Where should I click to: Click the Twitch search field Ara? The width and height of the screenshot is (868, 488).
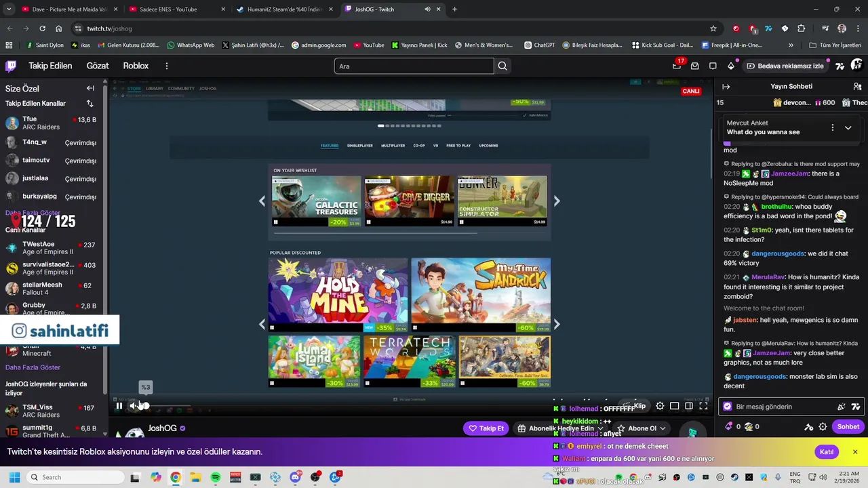point(414,66)
